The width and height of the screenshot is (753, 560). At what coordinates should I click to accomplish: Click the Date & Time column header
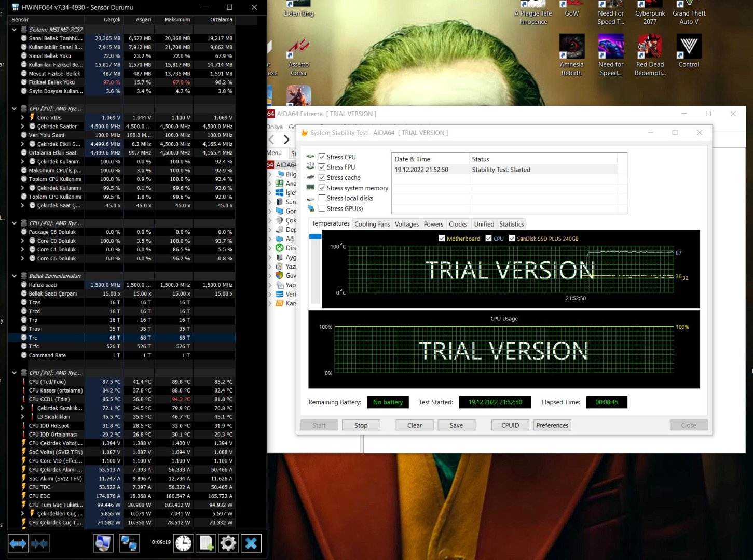[431, 159]
